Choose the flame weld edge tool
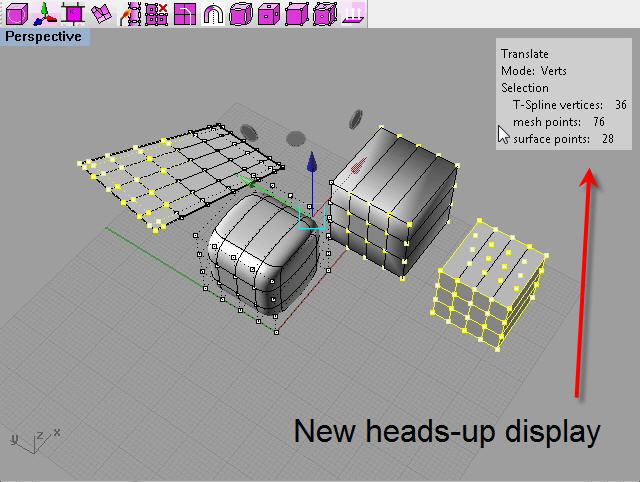Viewport: 640px width, 482px height. click(130, 13)
